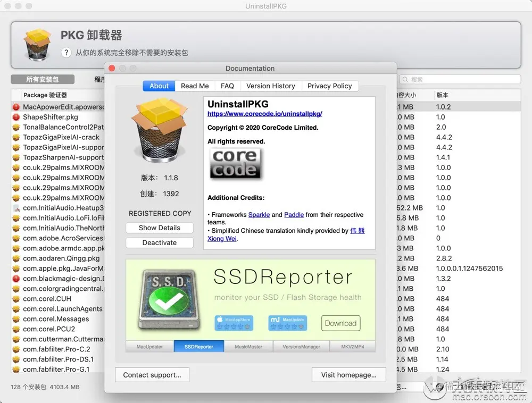Click the package icon beside TonalBalanceControl2
Screen dimensions: 532x403
click(x=16, y=128)
